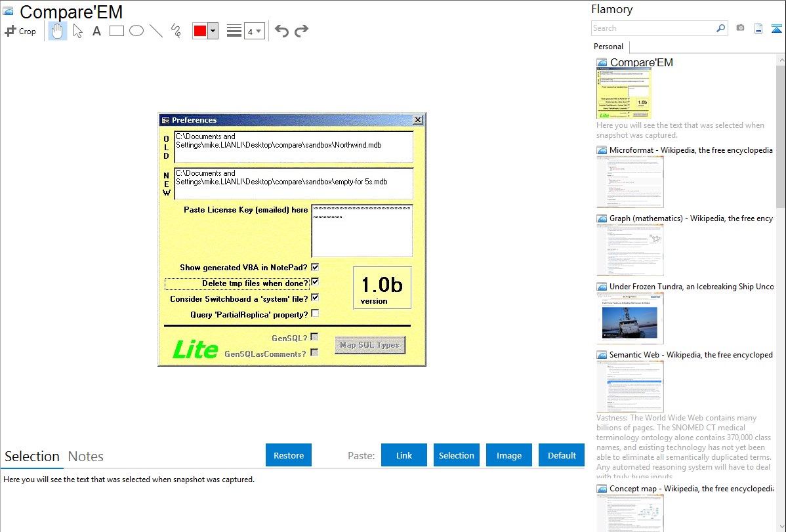Click the Microformat snapshot entry icon

602,150
